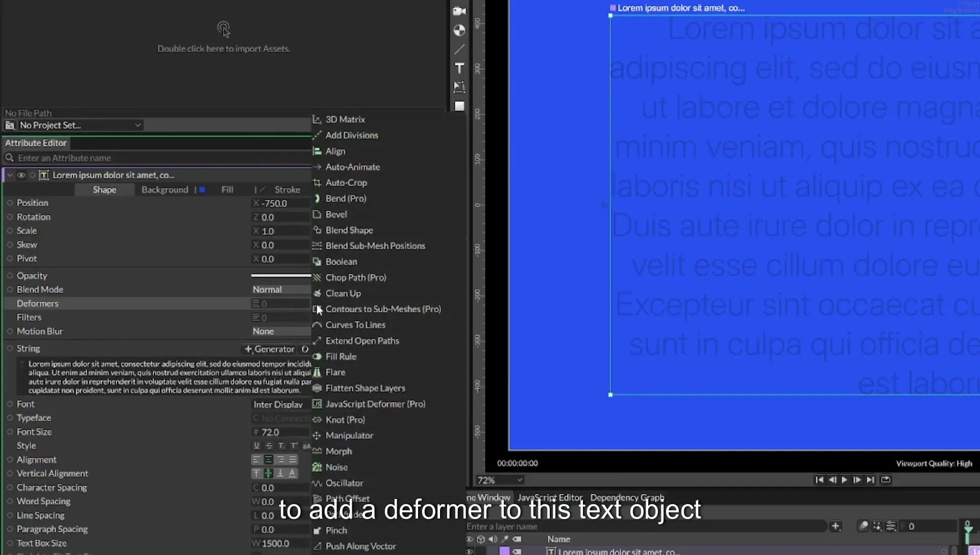The height and width of the screenshot is (555, 980).
Task: Align text right
Action: tap(281, 460)
